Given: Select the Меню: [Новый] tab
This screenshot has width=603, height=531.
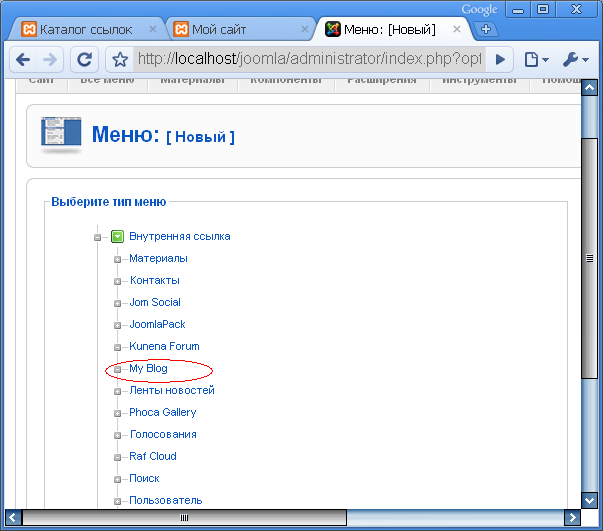Looking at the screenshot, I should [390, 29].
